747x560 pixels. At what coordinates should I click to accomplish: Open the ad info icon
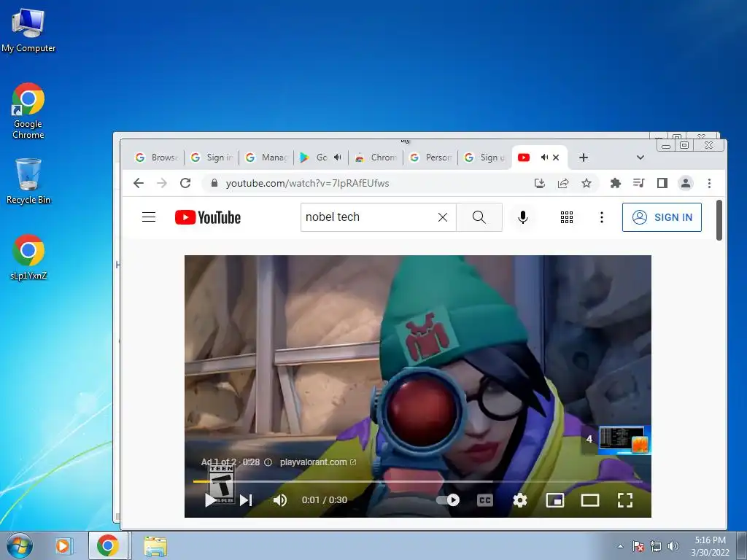point(268,462)
